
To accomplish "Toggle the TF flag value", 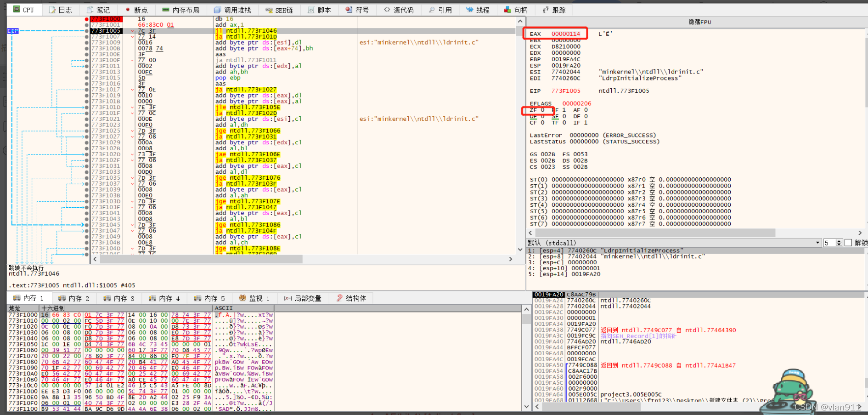I will pyautogui.click(x=564, y=123).
